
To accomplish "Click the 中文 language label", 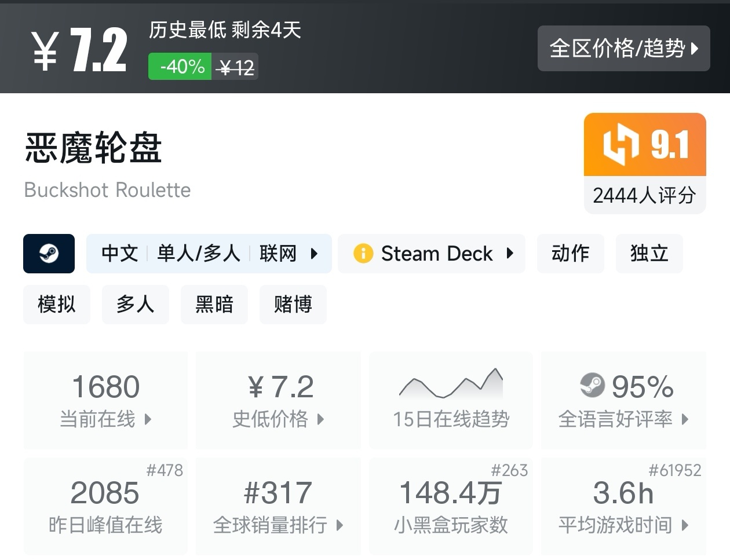I will point(120,253).
